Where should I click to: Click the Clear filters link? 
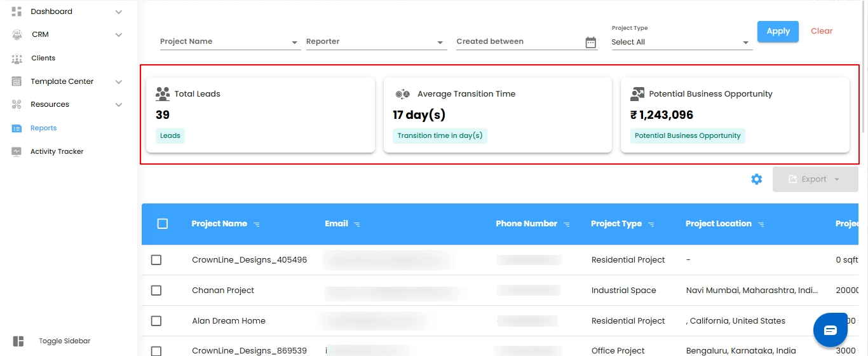coord(822,31)
